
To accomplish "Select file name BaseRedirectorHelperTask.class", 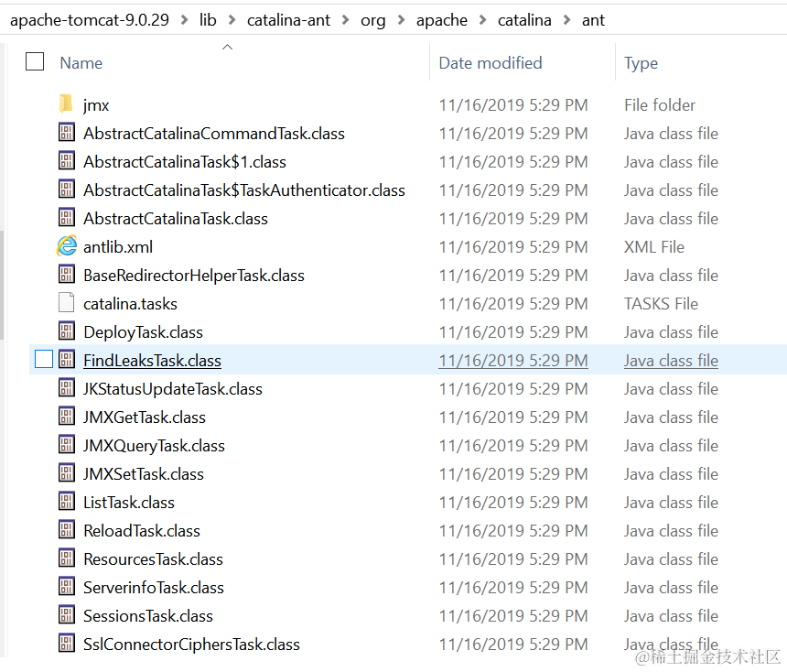I will [194, 276].
